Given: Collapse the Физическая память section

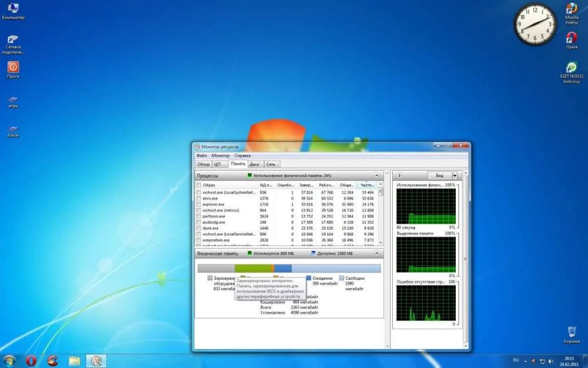Looking at the screenshot, I should [376, 253].
